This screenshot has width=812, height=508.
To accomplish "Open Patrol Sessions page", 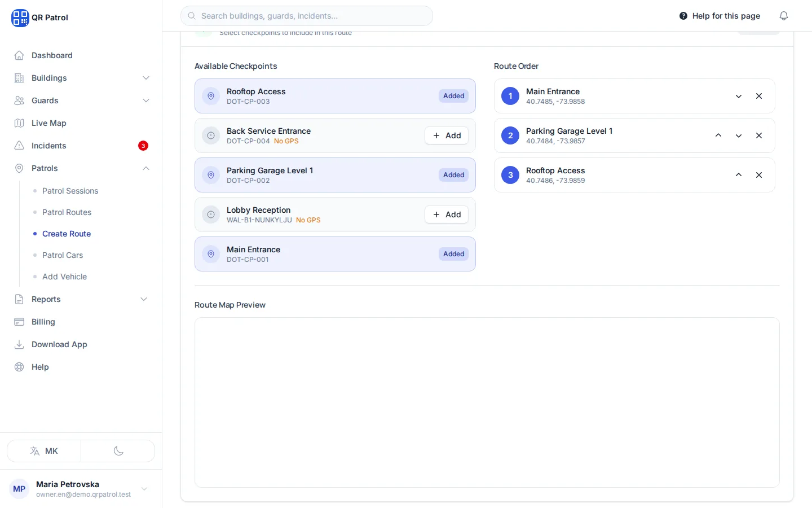I will tap(70, 191).
